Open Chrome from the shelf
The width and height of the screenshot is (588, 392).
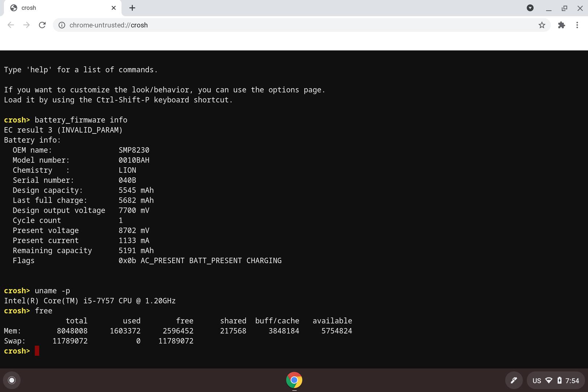(x=294, y=380)
